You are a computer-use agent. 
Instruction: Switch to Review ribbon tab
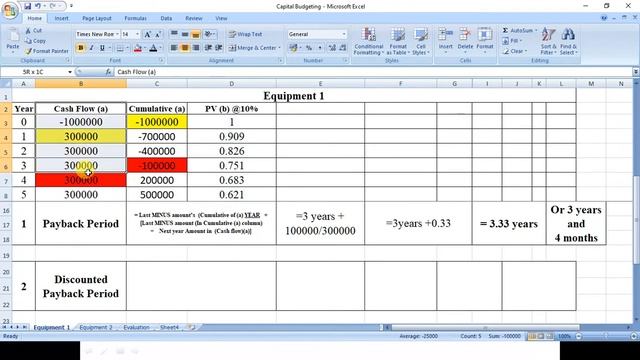click(193, 18)
